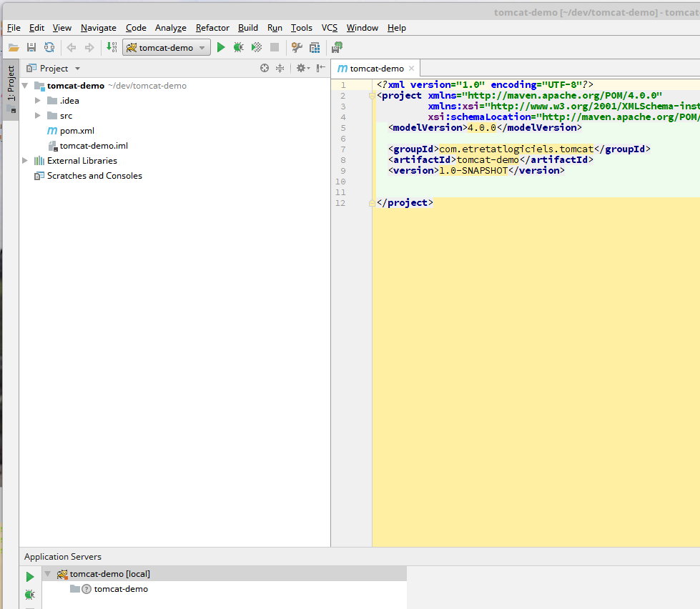700x609 pixels.
Task: Click the Synchronize refresh icon
Action: pyautogui.click(x=49, y=47)
